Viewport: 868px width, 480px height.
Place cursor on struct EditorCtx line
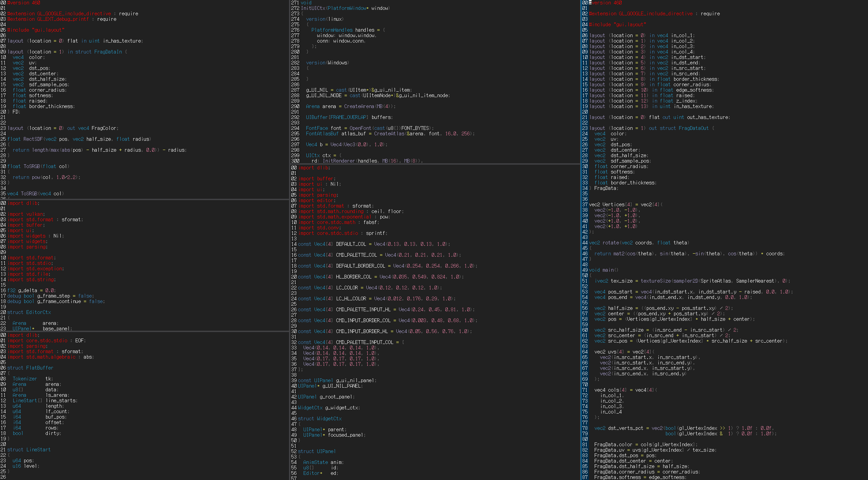click(x=29, y=312)
